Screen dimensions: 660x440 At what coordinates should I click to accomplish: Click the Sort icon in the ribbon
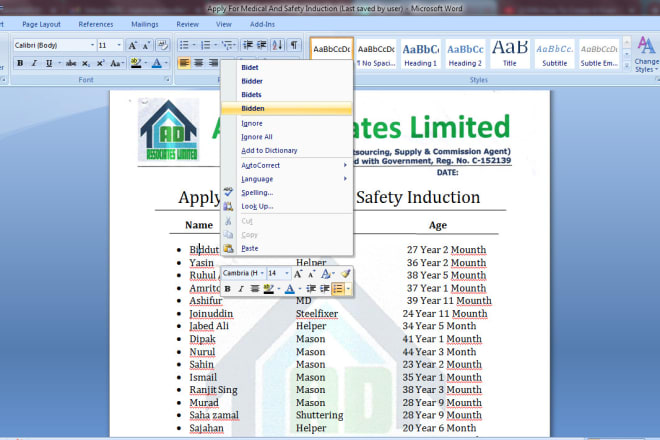(277, 45)
